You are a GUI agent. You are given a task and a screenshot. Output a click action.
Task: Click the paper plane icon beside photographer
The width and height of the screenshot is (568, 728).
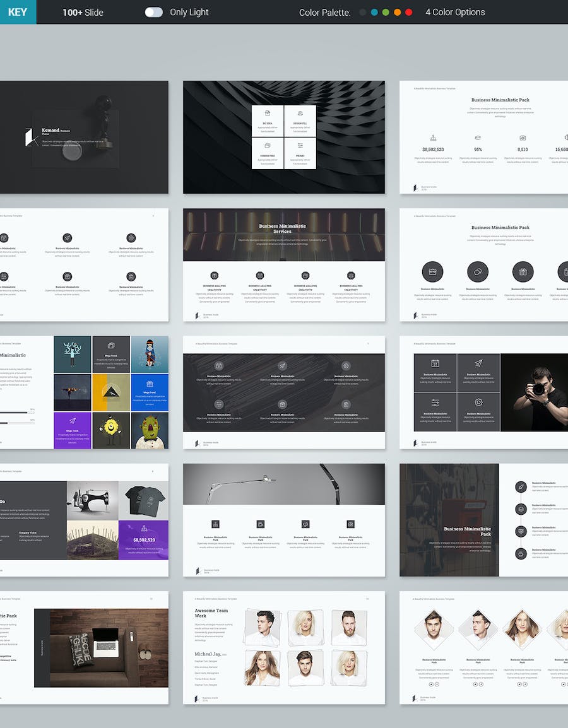[478, 363]
